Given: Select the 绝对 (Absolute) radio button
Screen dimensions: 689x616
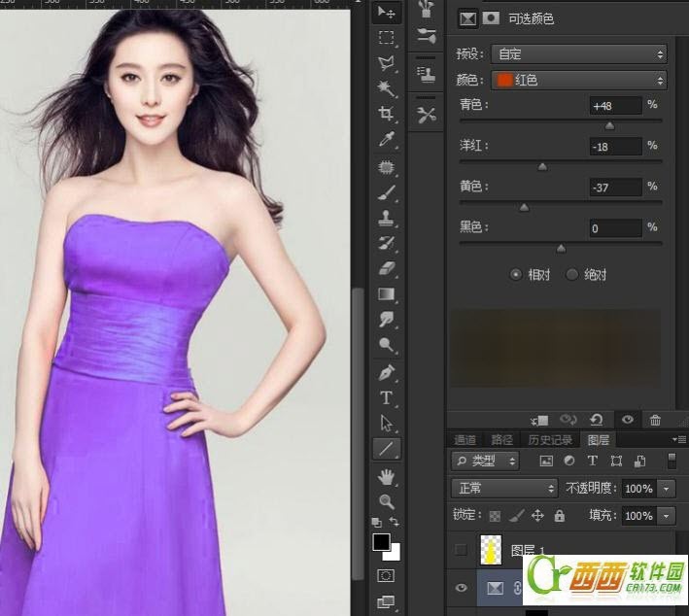Looking at the screenshot, I should tap(571, 275).
